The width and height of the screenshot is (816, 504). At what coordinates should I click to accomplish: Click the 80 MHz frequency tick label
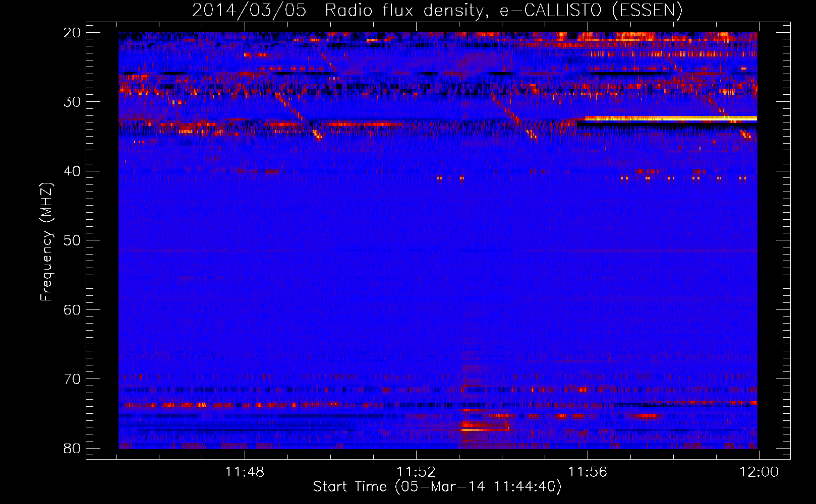pos(72,448)
